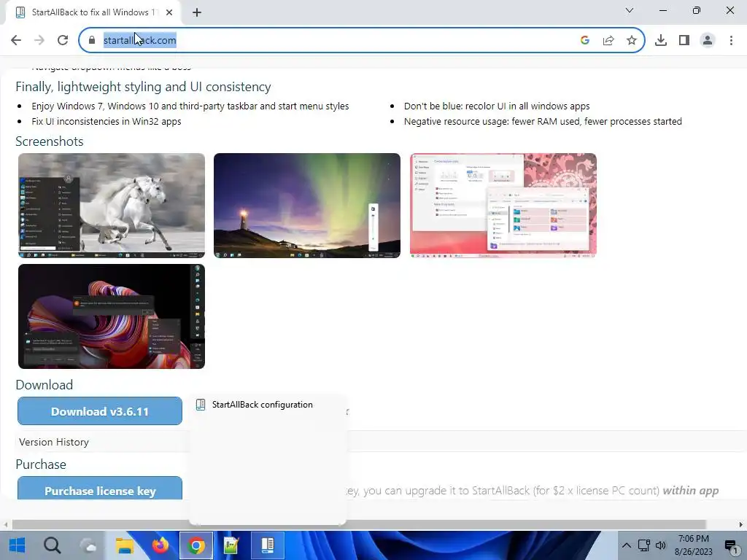Click the horizontal scrollbar left arrow
747x560 pixels.
(5, 524)
